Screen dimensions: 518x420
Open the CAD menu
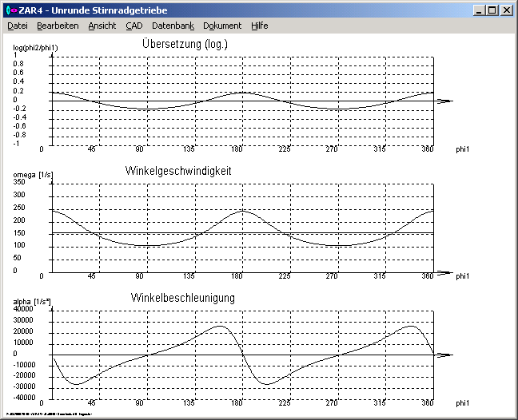[x=134, y=26]
